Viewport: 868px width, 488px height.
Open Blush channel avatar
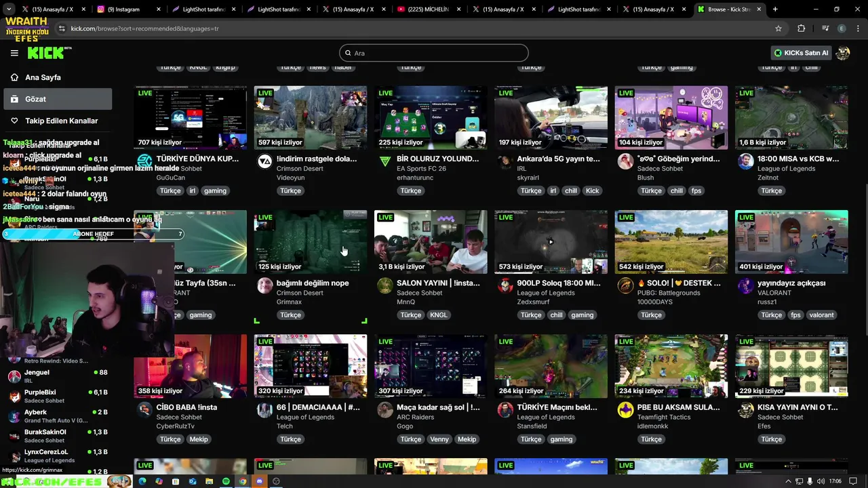tap(625, 161)
